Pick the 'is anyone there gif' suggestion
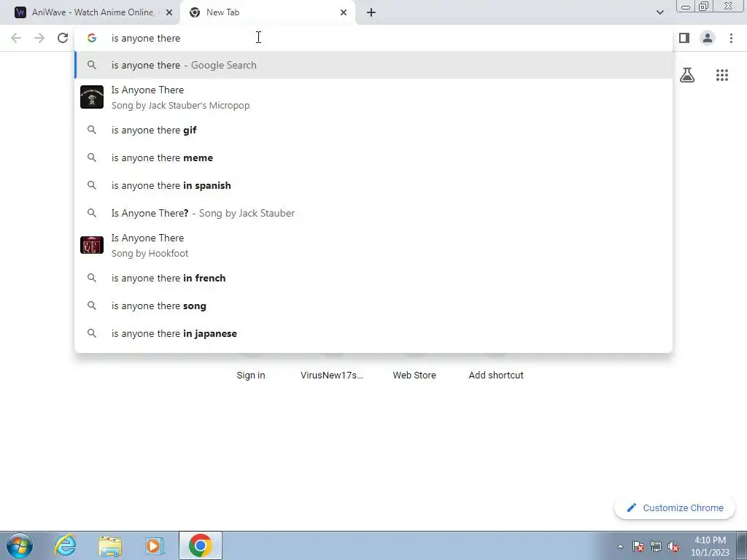 coord(373,130)
